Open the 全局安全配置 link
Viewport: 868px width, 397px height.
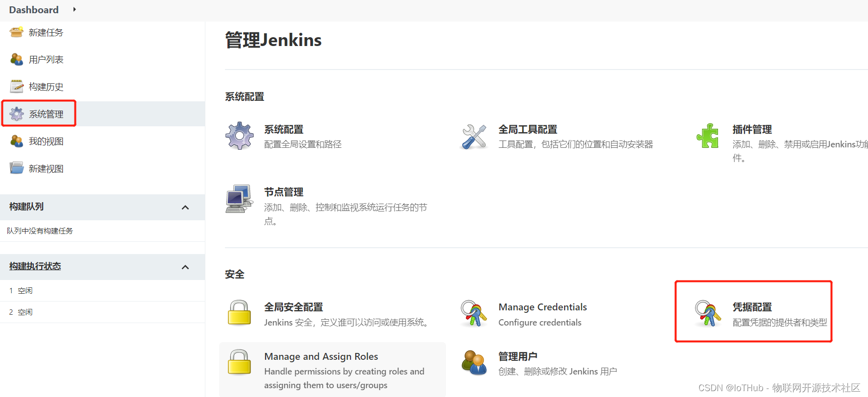[x=294, y=307]
